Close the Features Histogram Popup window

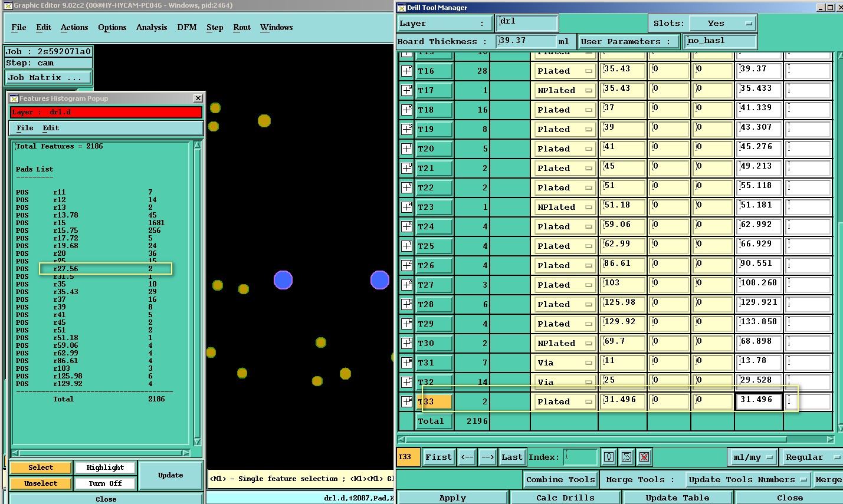click(x=198, y=98)
